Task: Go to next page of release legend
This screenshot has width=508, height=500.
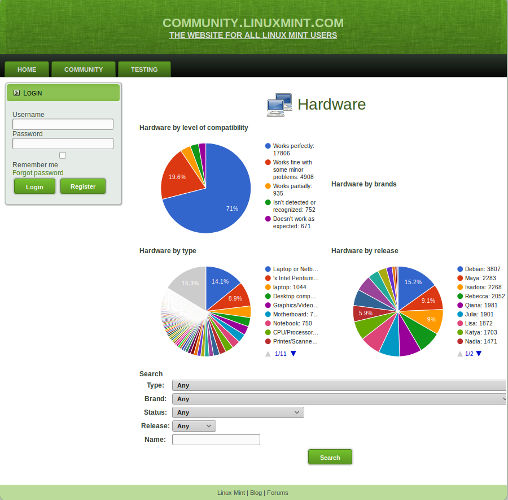Action: tap(479, 353)
